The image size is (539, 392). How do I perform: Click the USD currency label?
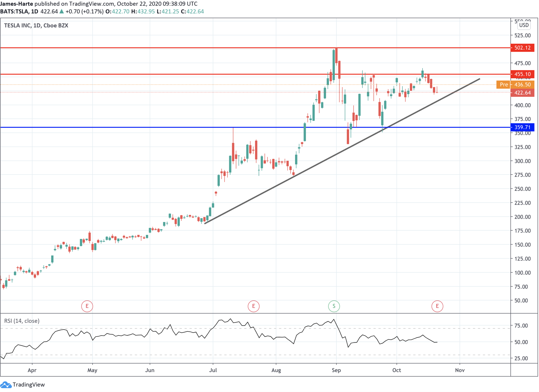pyautogui.click(x=524, y=25)
